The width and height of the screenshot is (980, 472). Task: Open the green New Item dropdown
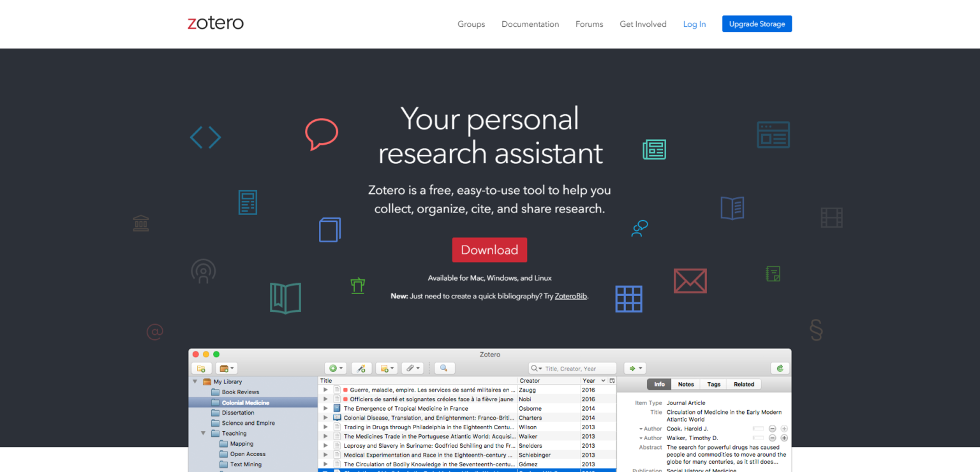click(x=336, y=368)
